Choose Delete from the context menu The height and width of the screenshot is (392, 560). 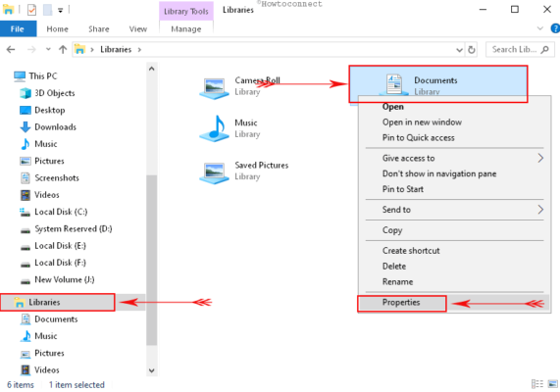(394, 266)
